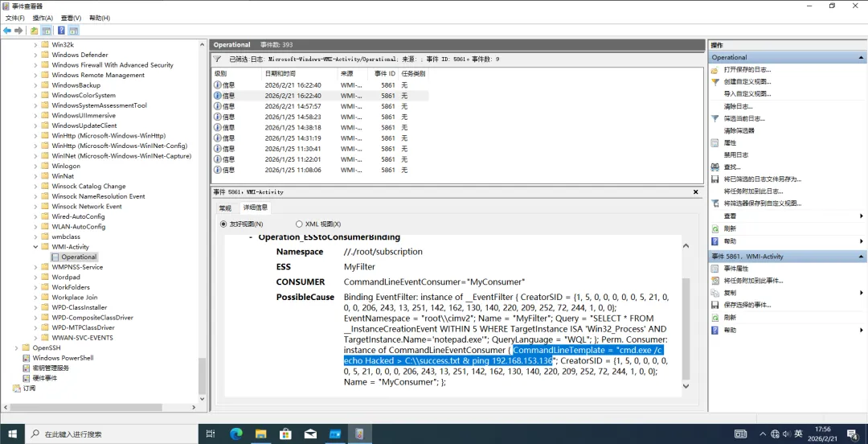
Task: Toggle the console tree pane toolbar icon
Action: click(x=47, y=31)
